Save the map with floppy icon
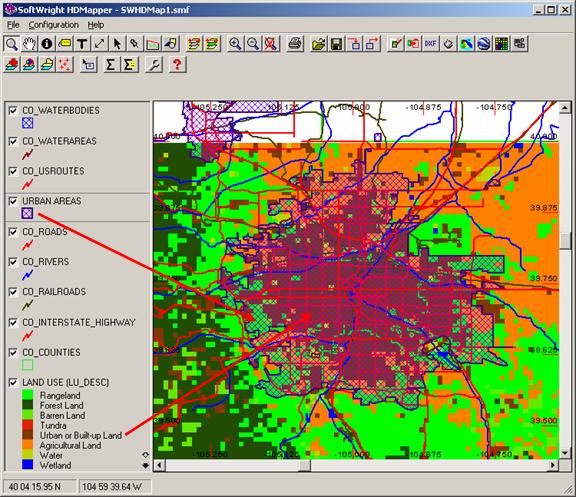This screenshot has height=497, width=576. (x=336, y=44)
